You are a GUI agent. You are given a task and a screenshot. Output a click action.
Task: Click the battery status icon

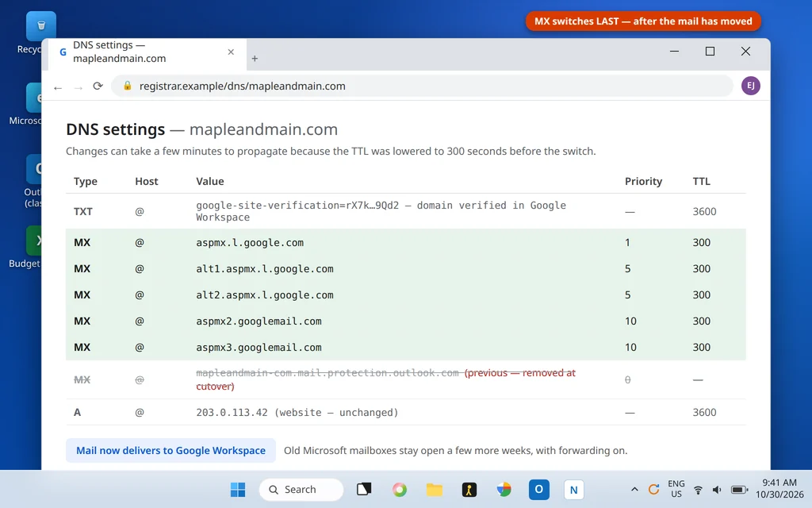click(739, 490)
